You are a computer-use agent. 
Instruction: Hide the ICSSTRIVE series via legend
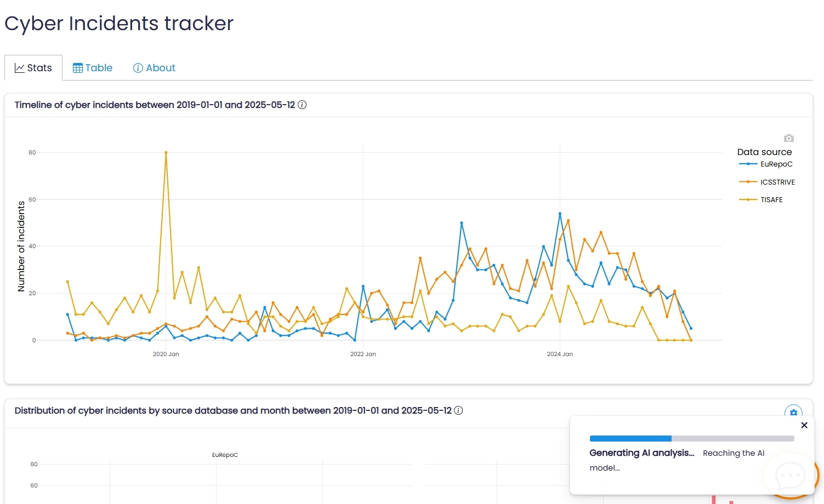tap(766, 182)
